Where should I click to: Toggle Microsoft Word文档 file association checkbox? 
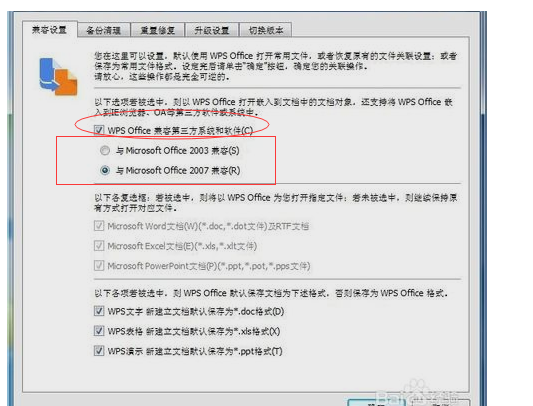click(99, 226)
